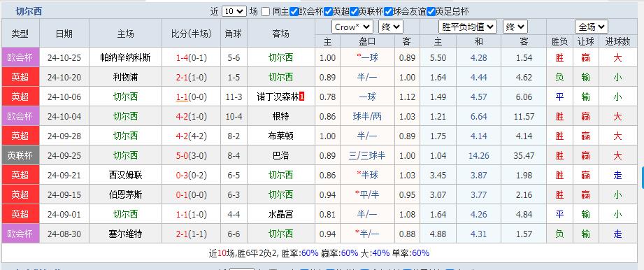Click the date 24-08-30

pyautogui.click(x=64, y=234)
